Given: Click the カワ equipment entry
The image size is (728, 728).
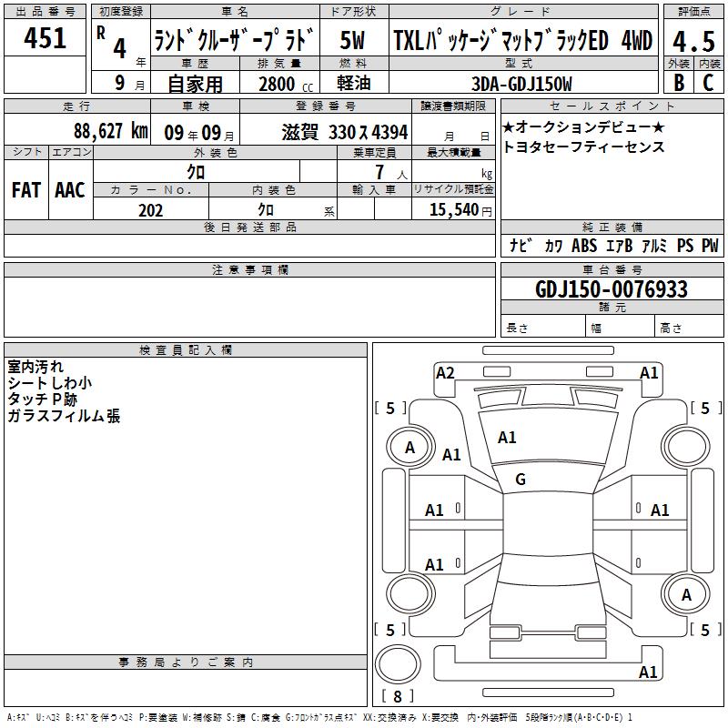Looking at the screenshot, I should [x=553, y=246].
